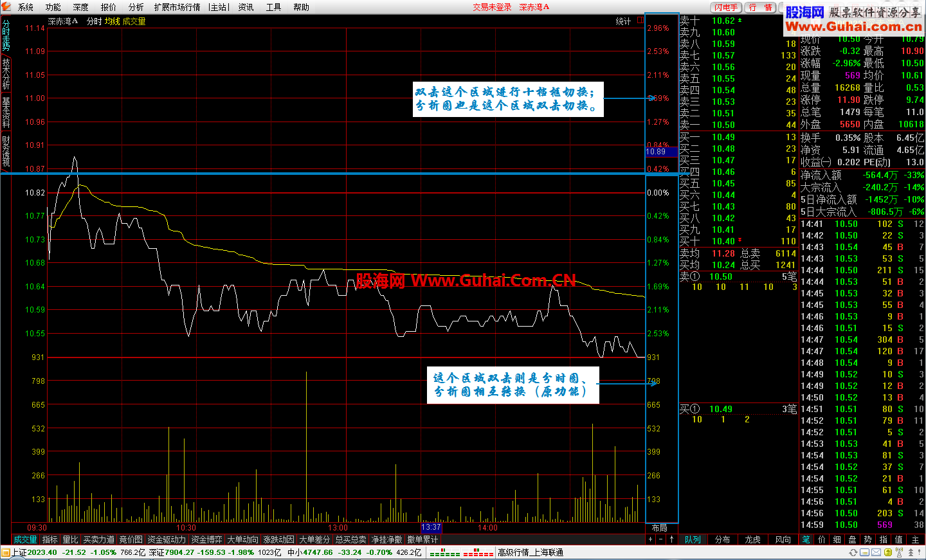Select the 分时走势 sidebar tab

[x=6, y=35]
